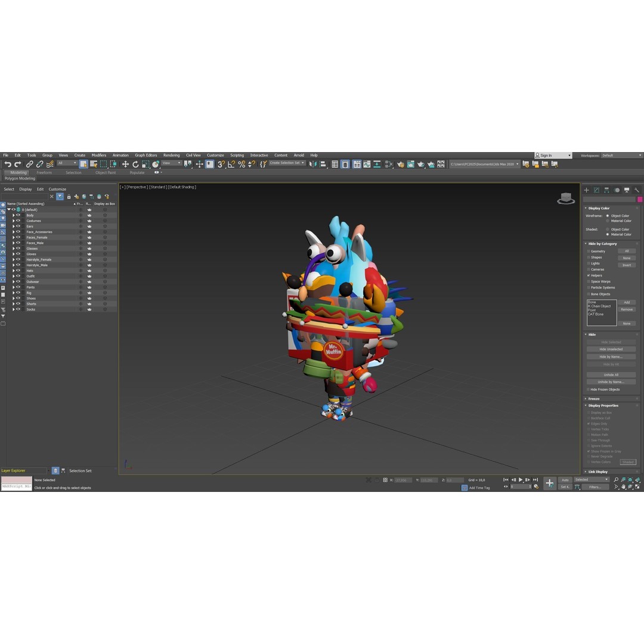This screenshot has width=644, height=644.
Task: Check the Lights hide category checkbox
Action: [589, 264]
